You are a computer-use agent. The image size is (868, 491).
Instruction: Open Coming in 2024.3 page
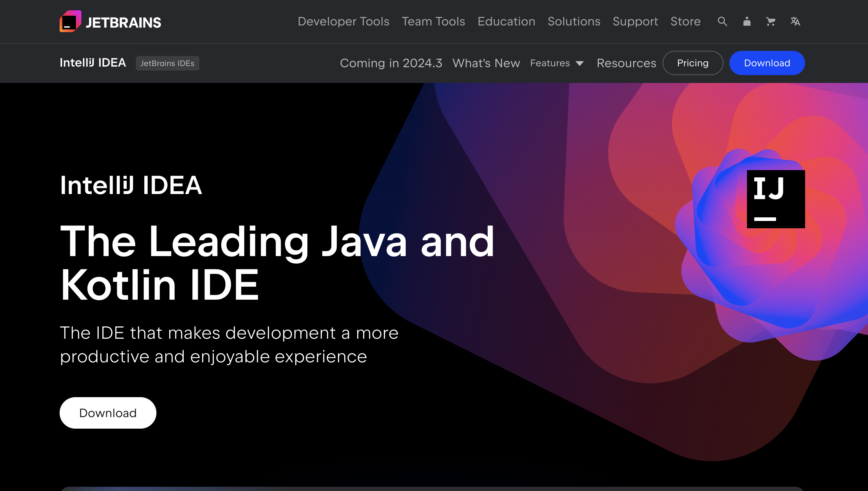(391, 63)
